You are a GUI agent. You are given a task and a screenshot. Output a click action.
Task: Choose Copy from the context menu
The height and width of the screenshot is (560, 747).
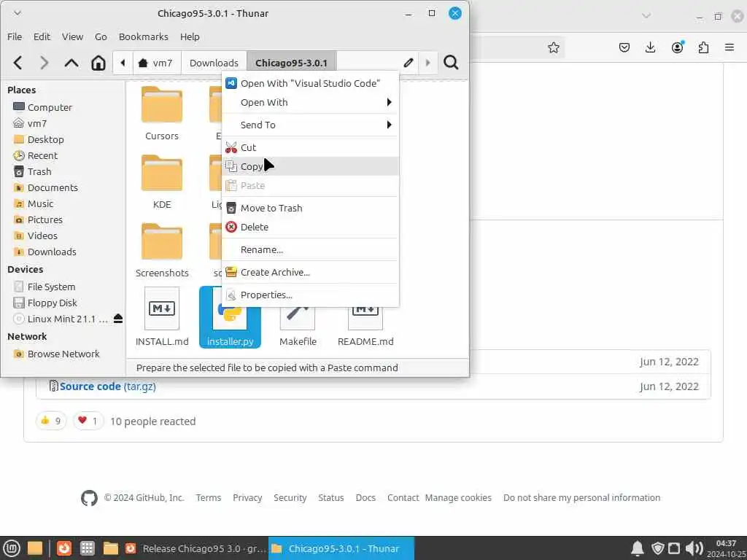tap(311, 166)
